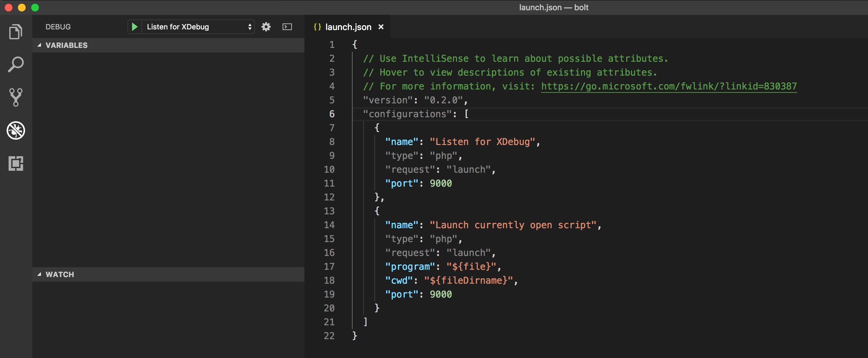Select the Debug view icon
Viewport: 868px width, 358px height.
(15, 131)
